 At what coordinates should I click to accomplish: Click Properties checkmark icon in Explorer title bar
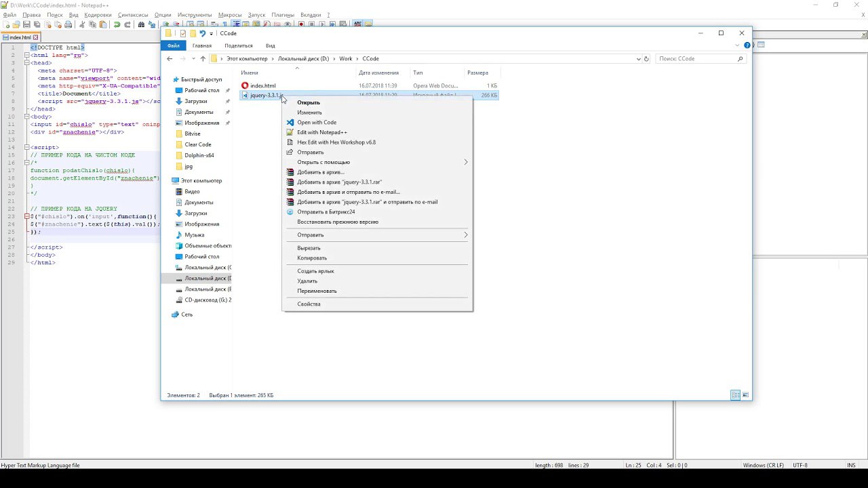pyautogui.click(x=183, y=33)
